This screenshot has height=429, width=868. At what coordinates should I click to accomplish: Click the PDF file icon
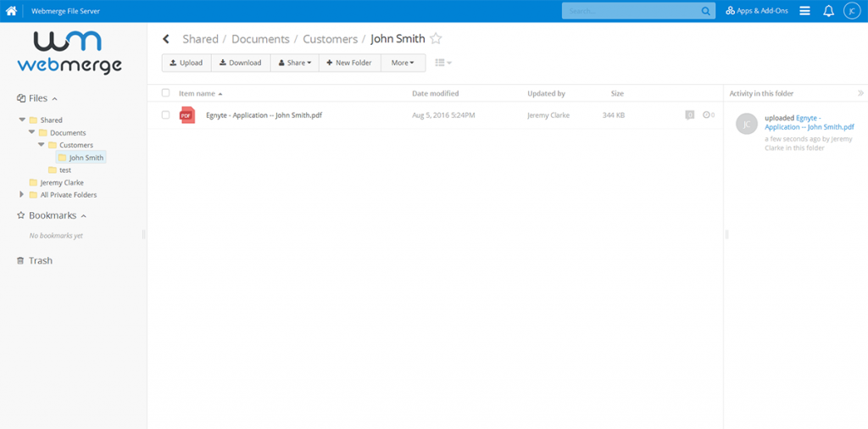click(x=186, y=114)
